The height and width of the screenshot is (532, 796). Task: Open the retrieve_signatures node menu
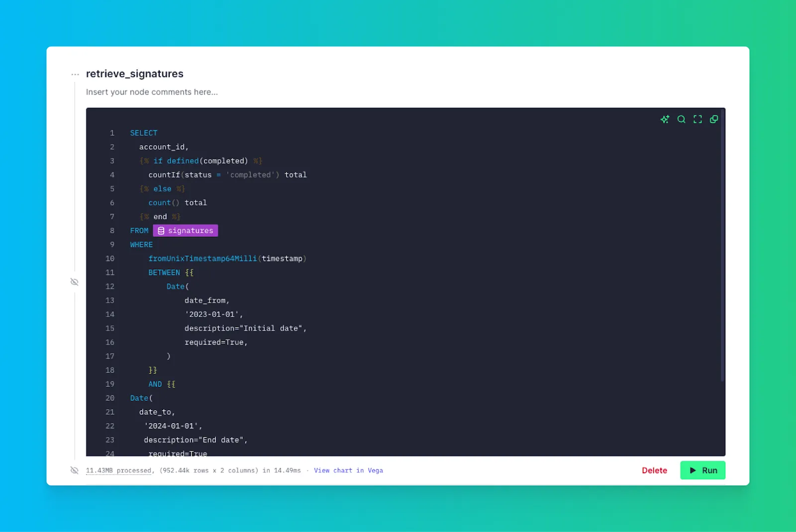coord(74,74)
